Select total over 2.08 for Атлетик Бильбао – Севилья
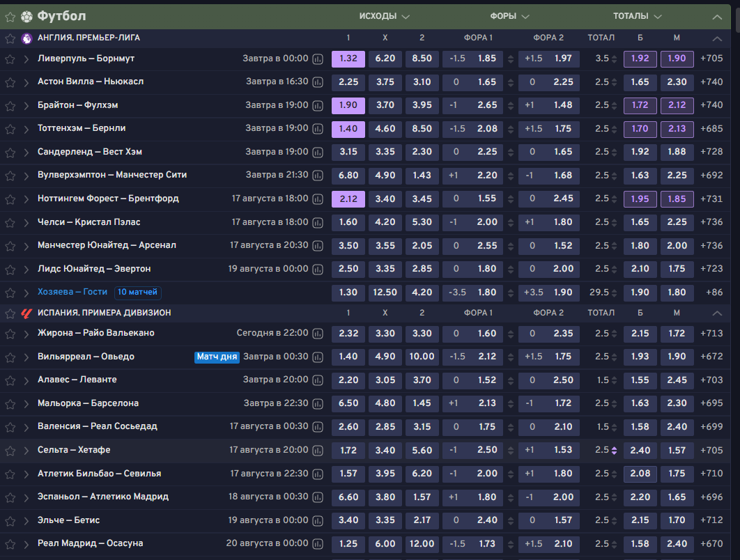 (640, 474)
